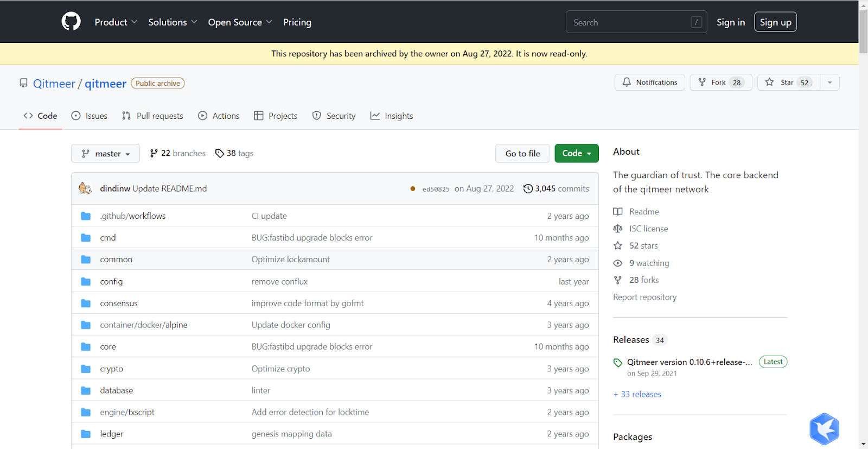Open commit ed50825
Viewport: 868px width, 449px height.
pyautogui.click(x=436, y=189)
